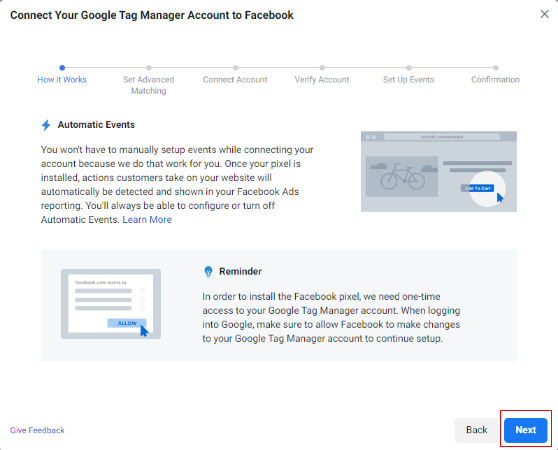558x450 pixels.
Task: Select the Connect Account step
Action: pos(235,79)
